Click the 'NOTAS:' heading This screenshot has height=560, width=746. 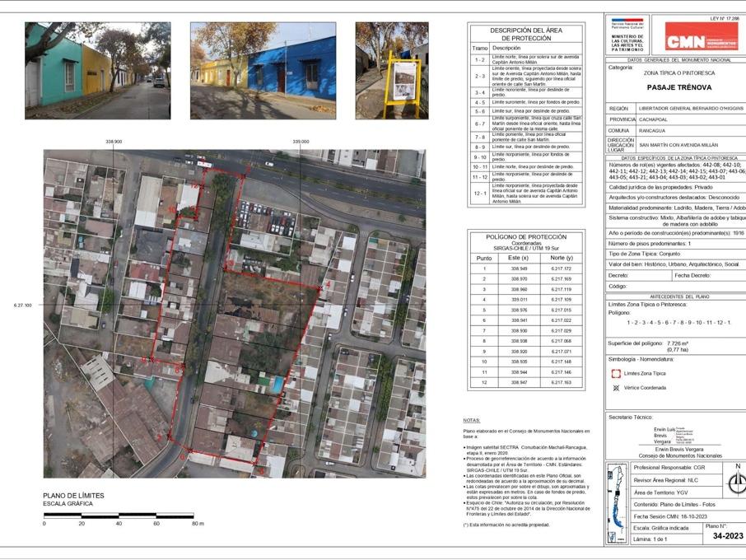click(x=472, y=421)
